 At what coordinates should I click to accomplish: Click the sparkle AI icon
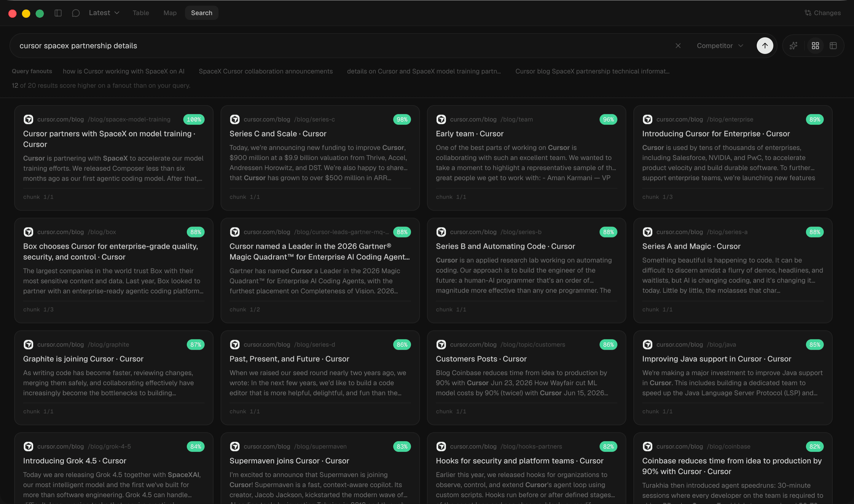(x=794, y=46)
